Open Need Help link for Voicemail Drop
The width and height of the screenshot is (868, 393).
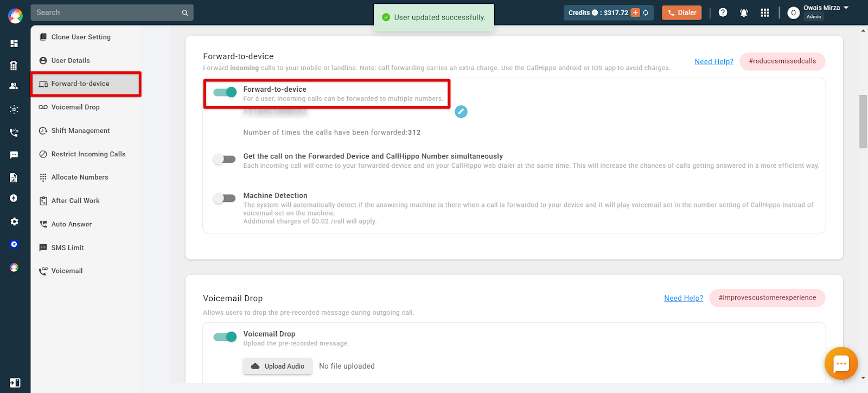[x=684, y=298]
